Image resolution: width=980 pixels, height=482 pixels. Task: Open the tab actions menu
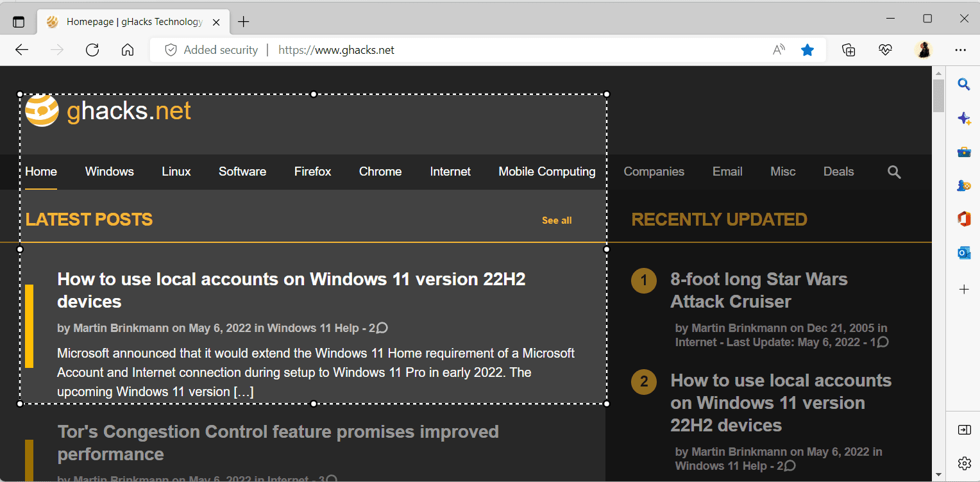(19, 21)
